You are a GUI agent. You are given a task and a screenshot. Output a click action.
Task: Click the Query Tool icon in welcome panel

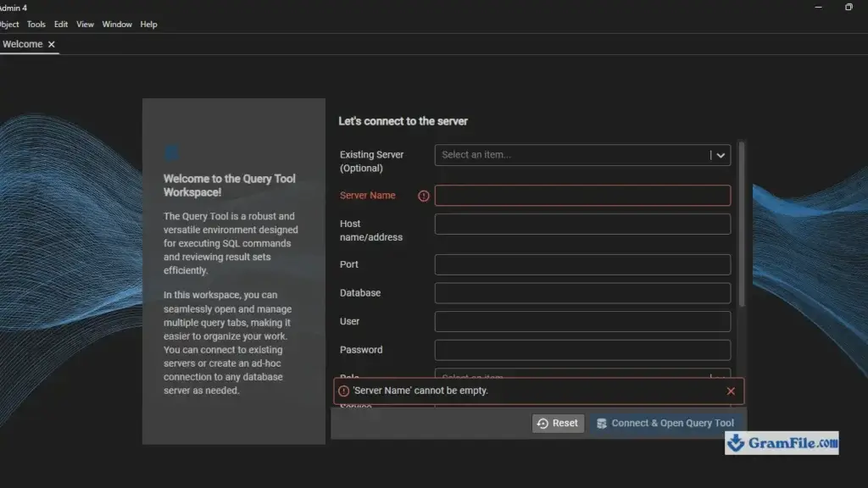point(171,152)
